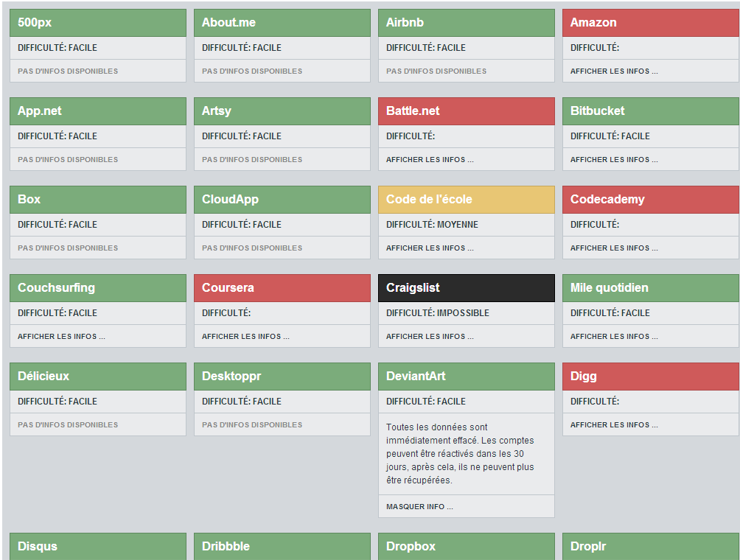Show infos for the Craigslist card
The height and width of the screenshot is (560, 740).
click(x=430, y=337)
